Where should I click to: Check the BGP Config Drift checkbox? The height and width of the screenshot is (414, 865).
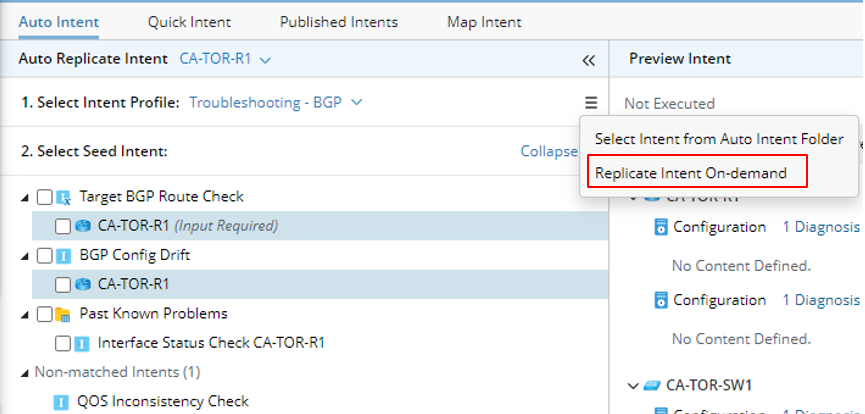(x=44, y=255)
